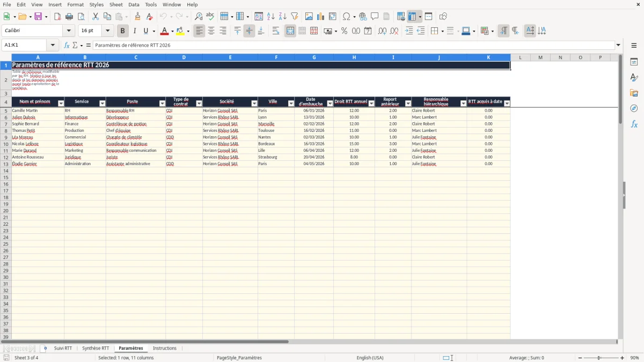
Task: Open Find & Replace
Action: click(199, 17)
